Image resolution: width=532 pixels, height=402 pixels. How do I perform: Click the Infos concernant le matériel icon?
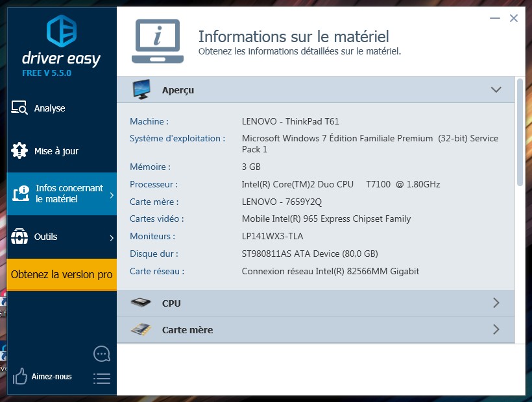[x=21, y=193]
